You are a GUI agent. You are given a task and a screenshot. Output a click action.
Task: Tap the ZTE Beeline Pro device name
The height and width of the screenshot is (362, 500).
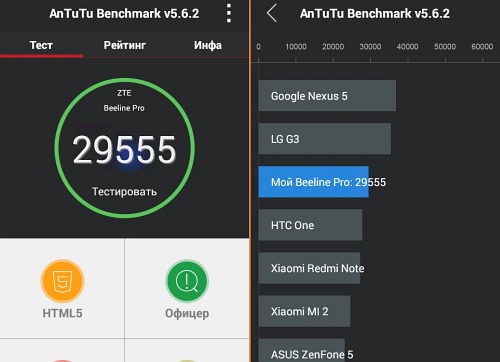pyautogui.click(x=124, y=100)
